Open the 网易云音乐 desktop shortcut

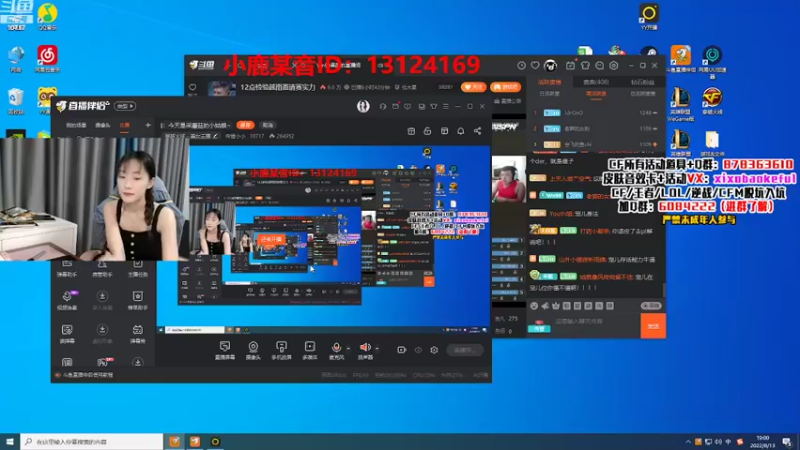click(47, 59)
